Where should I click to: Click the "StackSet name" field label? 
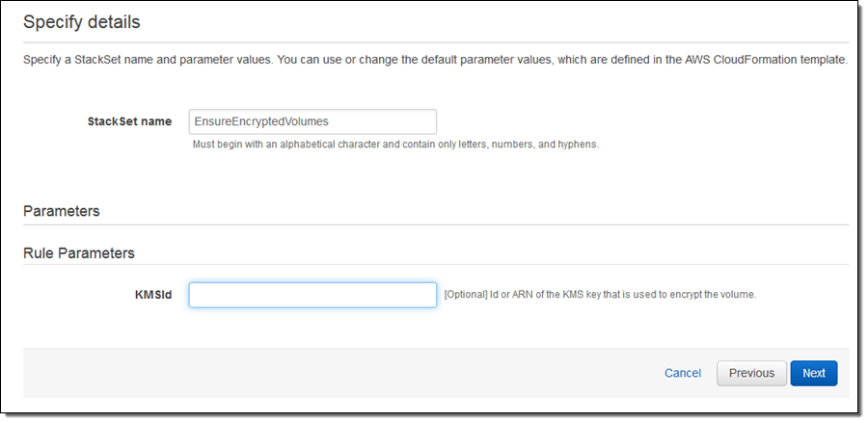[129, 121]
